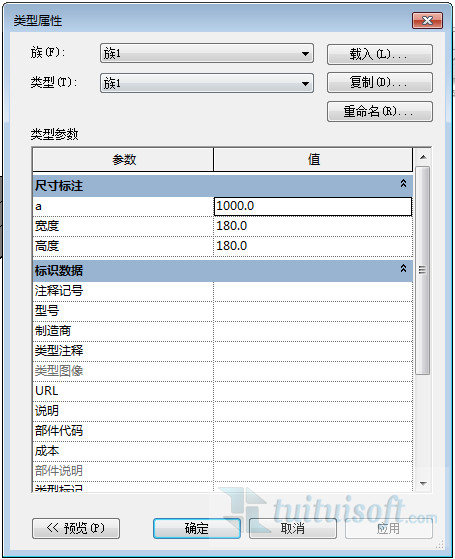Click the 取消 cancel button
455x559 pixels.
[x=293, y=528]
